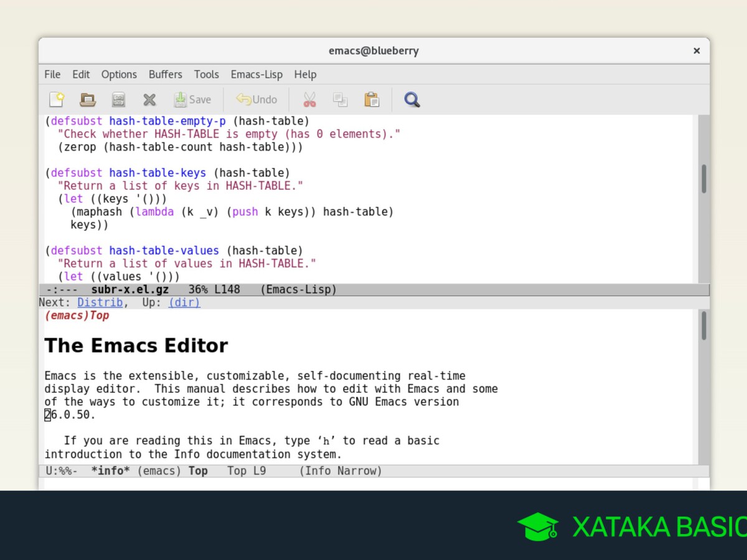
Task: Cut selection with the scissors icon
Action: pyautogui.click(x=309, y=100)
